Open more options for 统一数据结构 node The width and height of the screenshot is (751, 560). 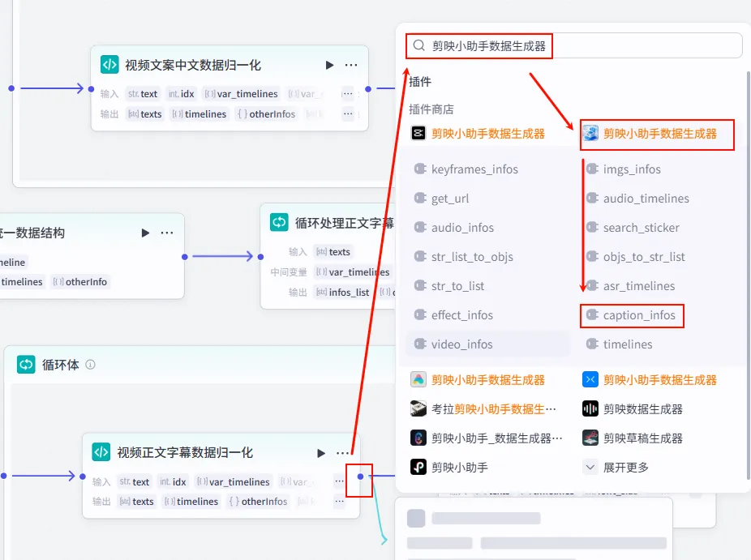pyautogui.click(x=167, y=233)
